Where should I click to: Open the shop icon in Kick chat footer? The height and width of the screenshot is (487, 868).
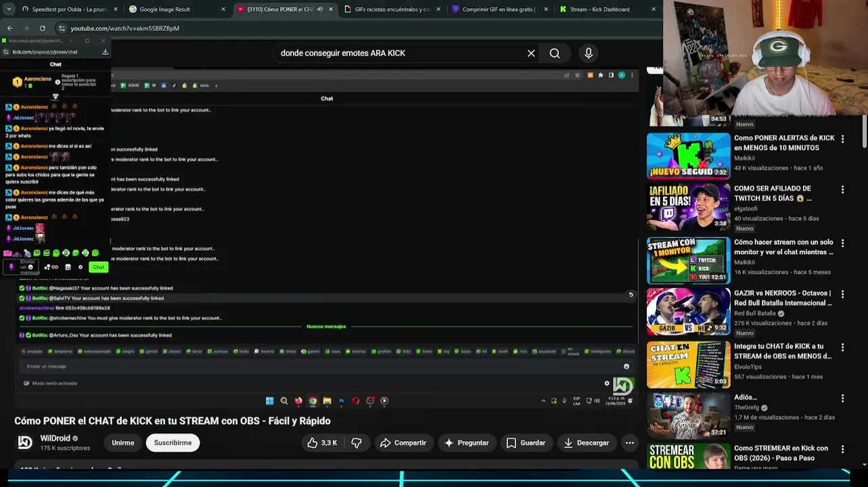tap(68, 267)
